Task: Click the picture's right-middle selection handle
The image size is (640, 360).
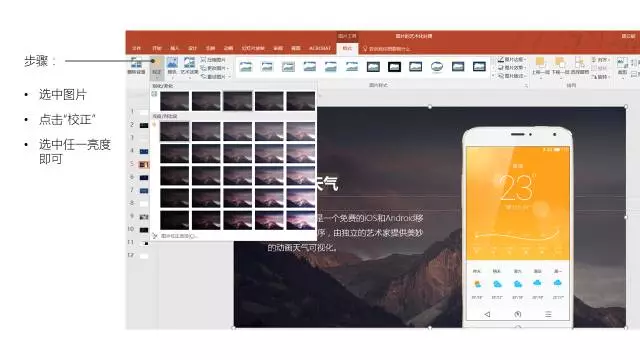Action: (x=626, y=217)
